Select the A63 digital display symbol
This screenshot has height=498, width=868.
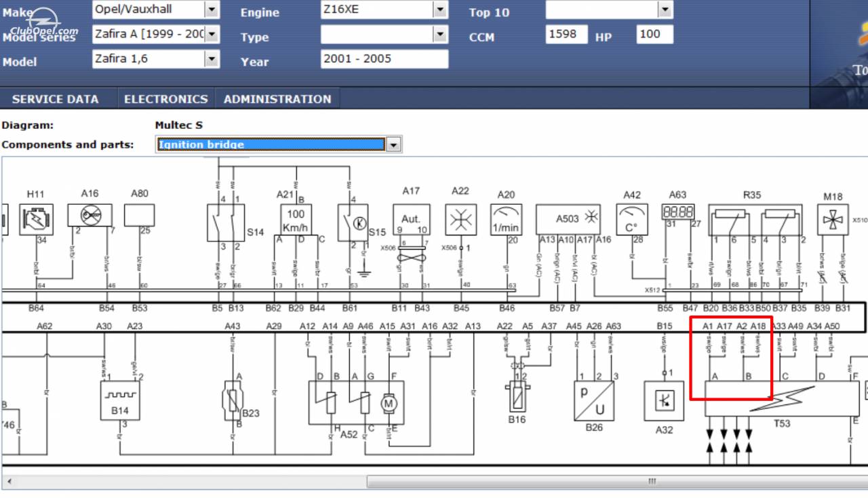tap(677, 212)
